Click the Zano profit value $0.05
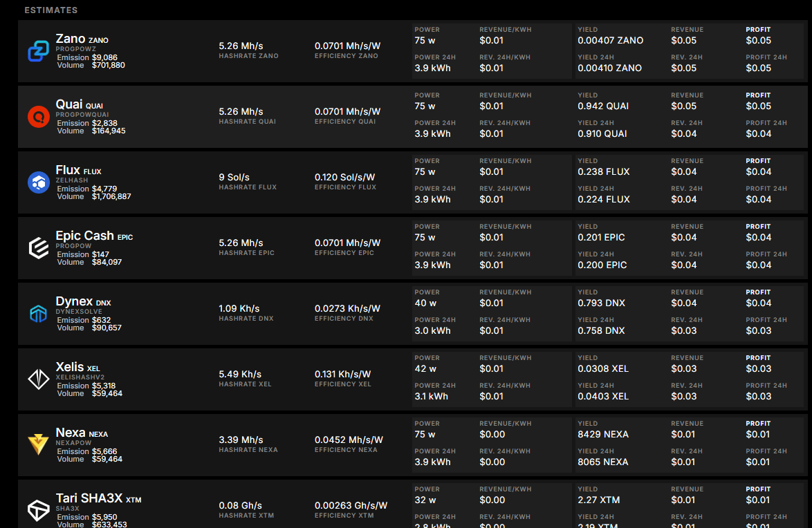Image resolution: width=812 pixels, height=528 pixels. coord(758,41)
